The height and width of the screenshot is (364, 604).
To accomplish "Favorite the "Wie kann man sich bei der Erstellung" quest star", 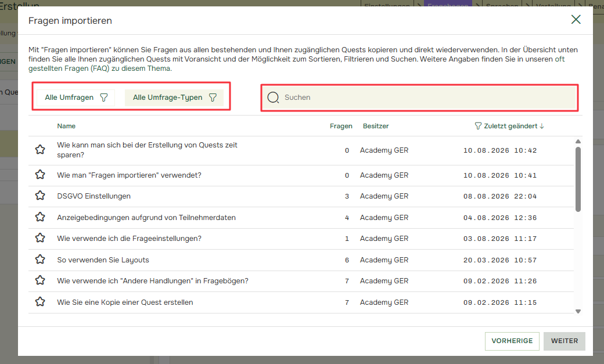I will coord(40,149).
